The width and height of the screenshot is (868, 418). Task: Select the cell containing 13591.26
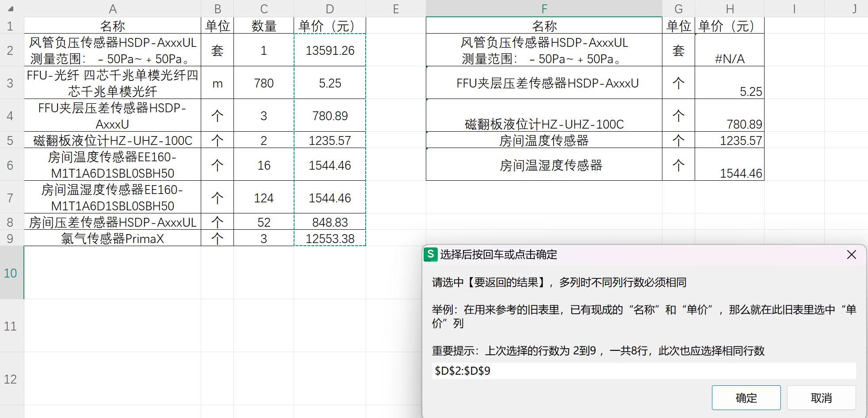[329, 50]
